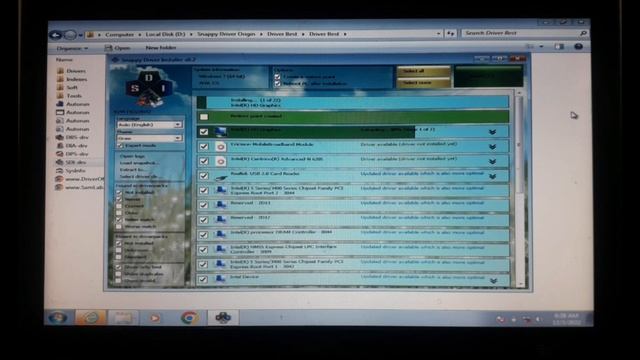Click the Intel Device row icon
640x360 pixels.
221,279
